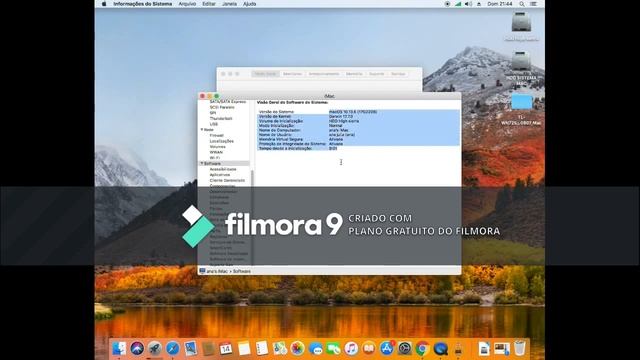Open Safari compass icon in Dock

click(x=173, y=348)
